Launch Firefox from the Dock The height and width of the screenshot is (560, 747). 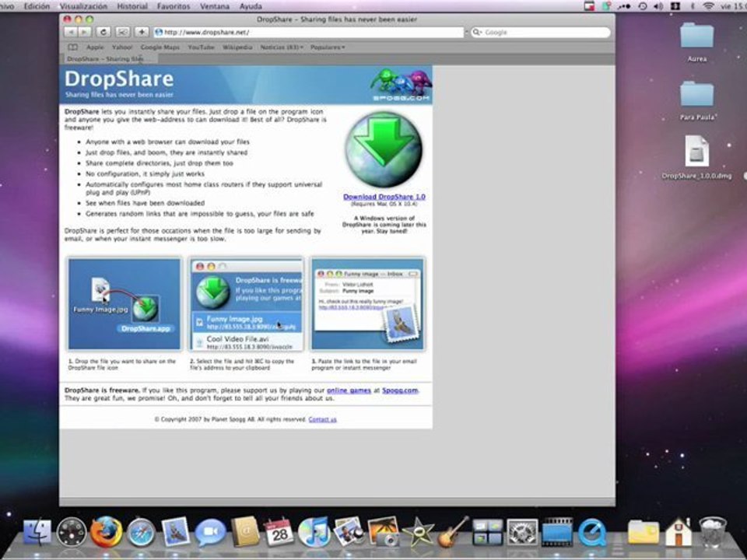pyautogui.click(x=106, y=531)
